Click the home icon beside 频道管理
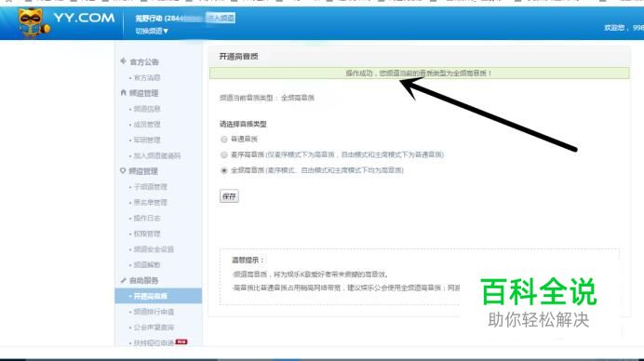The image size is (644, 361). 123,92
